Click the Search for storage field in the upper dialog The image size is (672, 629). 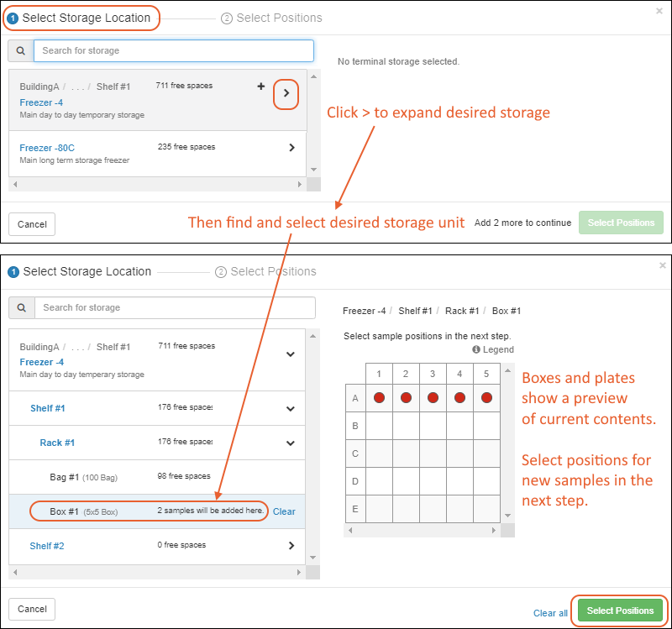point(173,51)
